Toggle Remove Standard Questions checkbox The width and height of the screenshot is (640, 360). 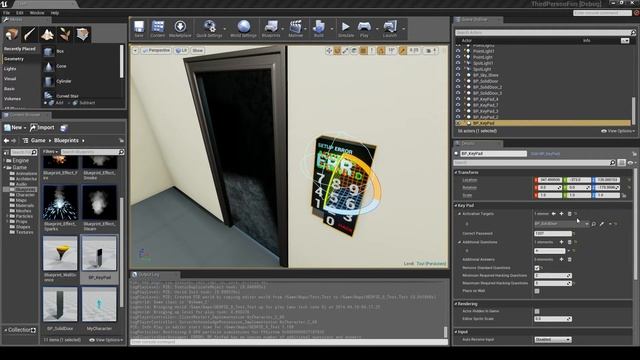click(537, 268)
